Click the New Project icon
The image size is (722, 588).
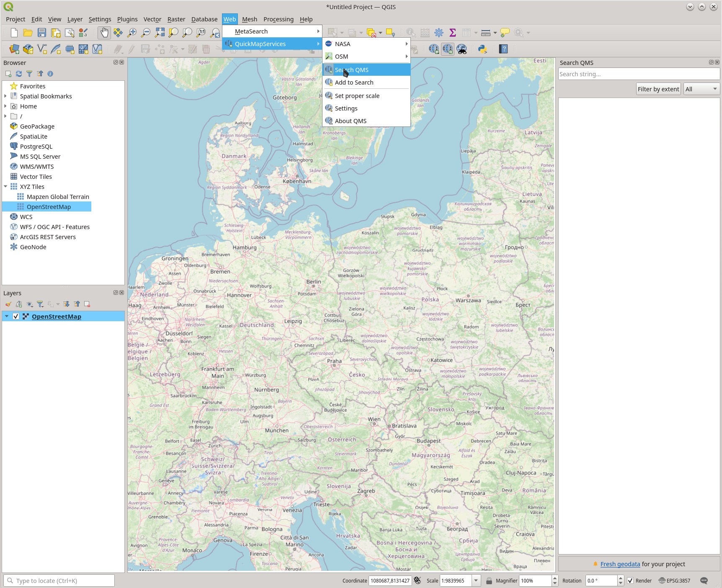pos(14,33)
